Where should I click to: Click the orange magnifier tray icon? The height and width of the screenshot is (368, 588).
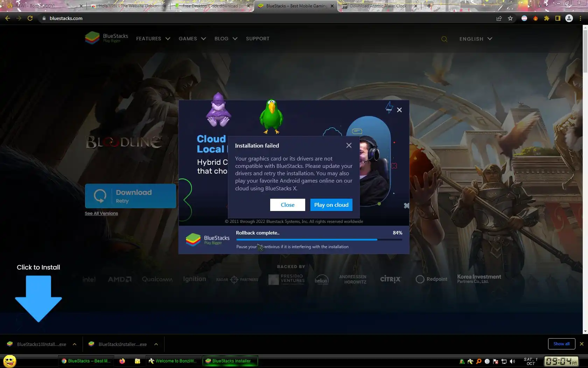478,361
